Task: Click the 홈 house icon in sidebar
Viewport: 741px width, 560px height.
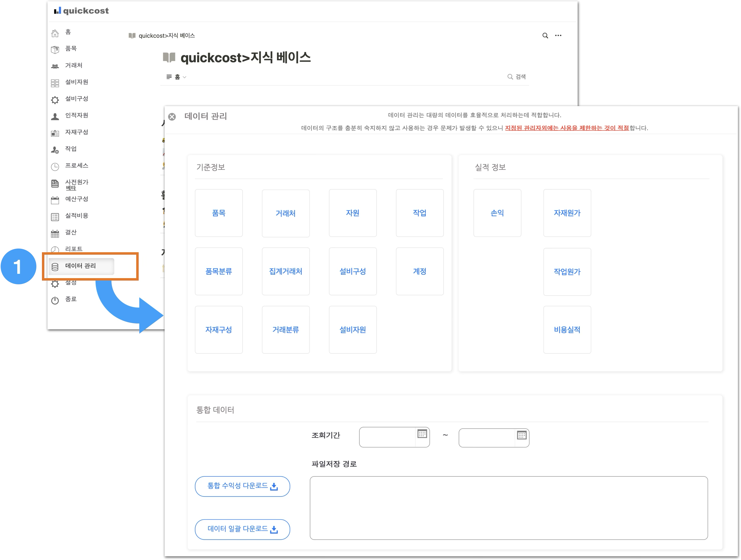Action: pos(55,33)
